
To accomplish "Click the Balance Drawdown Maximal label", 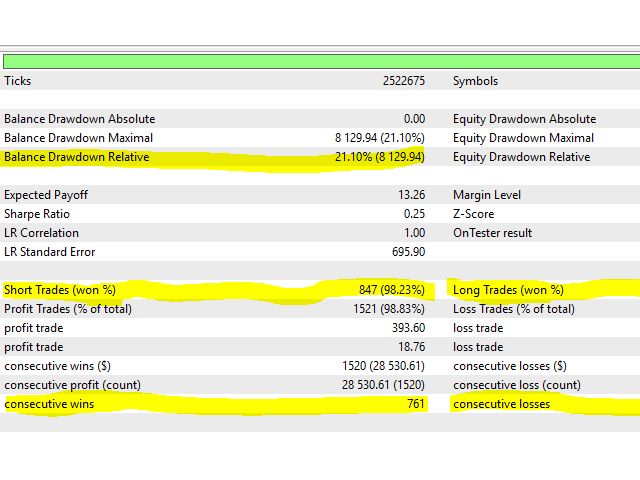I will coord(79,138).
